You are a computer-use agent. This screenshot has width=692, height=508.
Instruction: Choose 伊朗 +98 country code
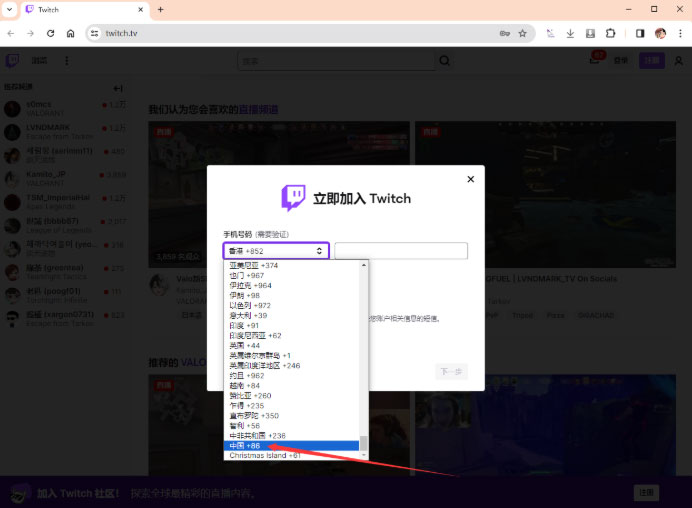click(x=291, y=295)
